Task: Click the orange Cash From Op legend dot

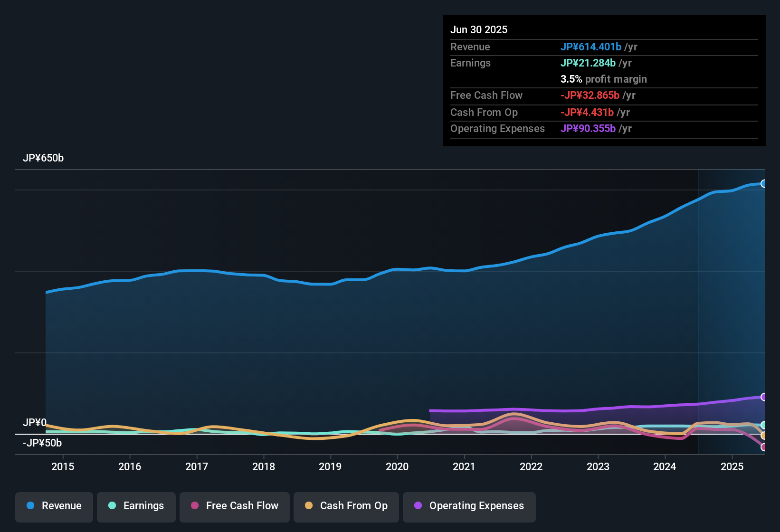Action: click(309, 506)
